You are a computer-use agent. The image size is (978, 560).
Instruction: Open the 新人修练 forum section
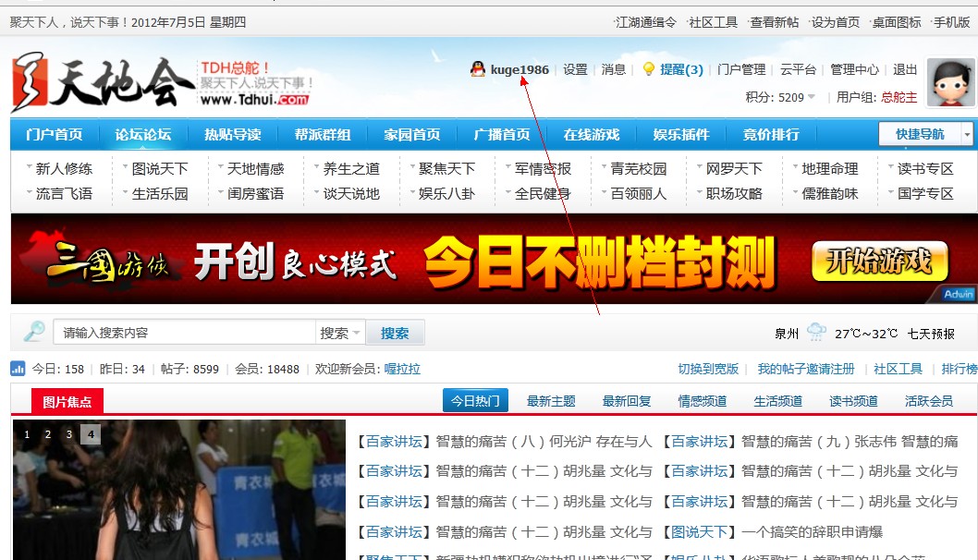[x=64, y=168]
